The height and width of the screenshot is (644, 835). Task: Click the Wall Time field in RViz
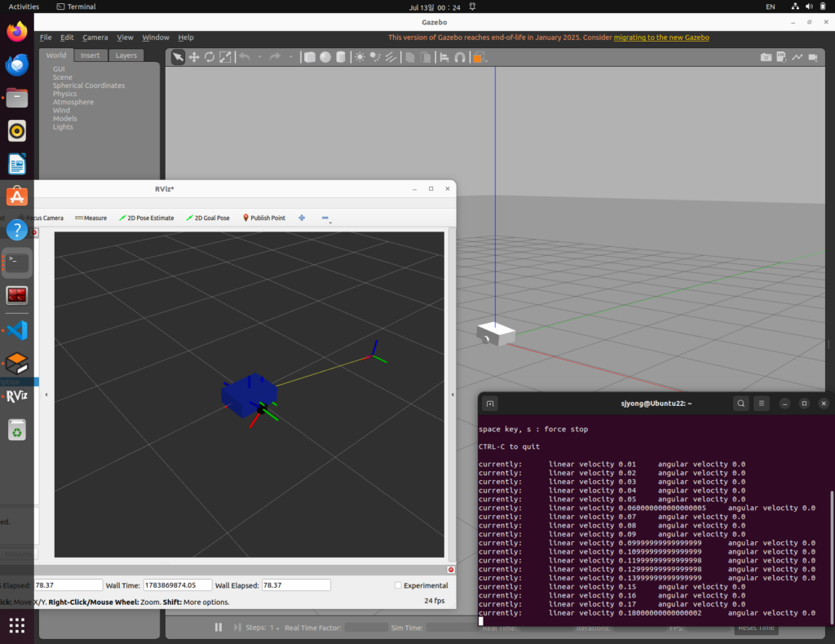point(177,585)
